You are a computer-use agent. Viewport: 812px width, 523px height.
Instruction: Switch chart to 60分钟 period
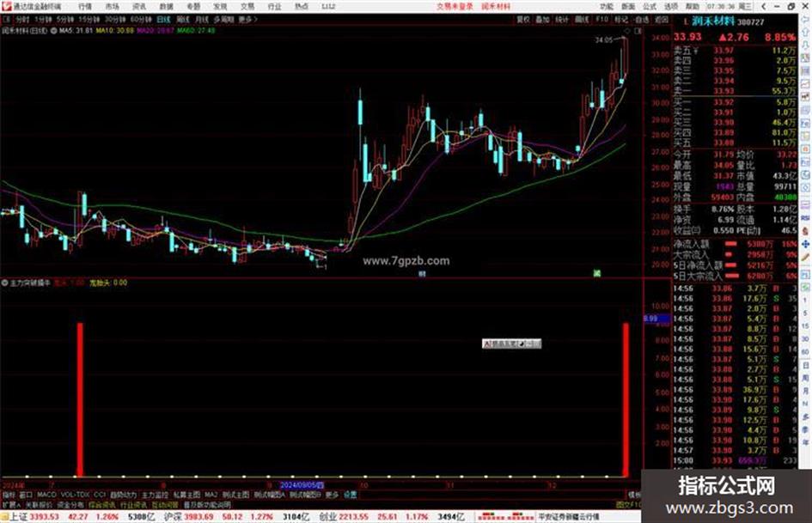140,19
